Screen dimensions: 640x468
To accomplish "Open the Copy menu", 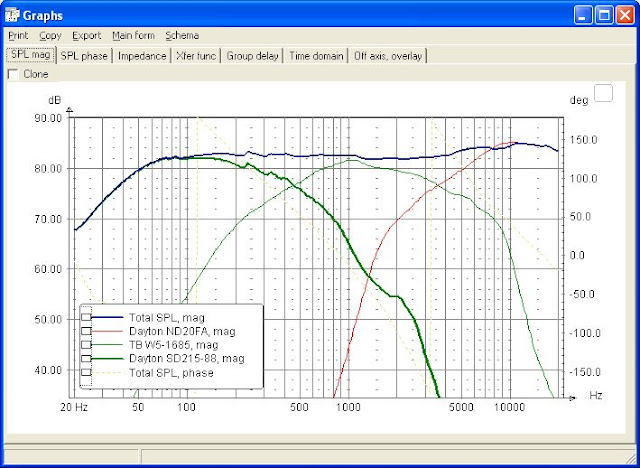I will (50, 35).
